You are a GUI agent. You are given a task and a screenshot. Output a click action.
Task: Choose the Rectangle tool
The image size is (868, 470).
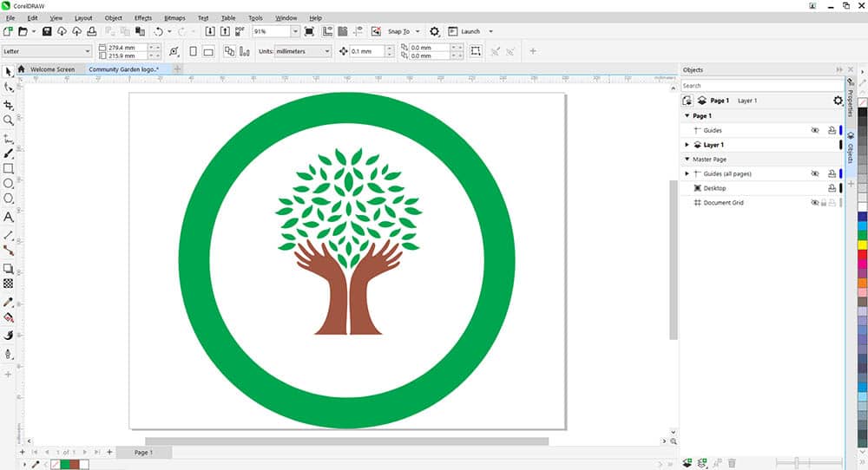[x=9, y=168]
